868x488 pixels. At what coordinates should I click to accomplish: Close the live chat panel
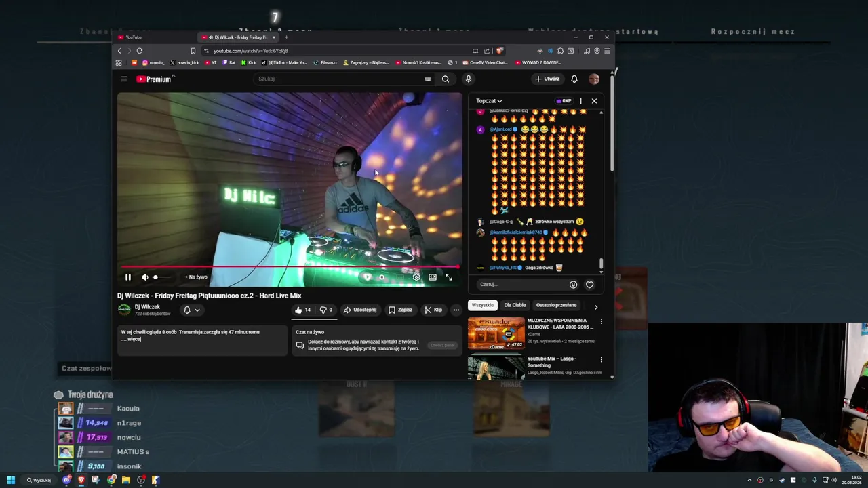[x=594, y=101]
